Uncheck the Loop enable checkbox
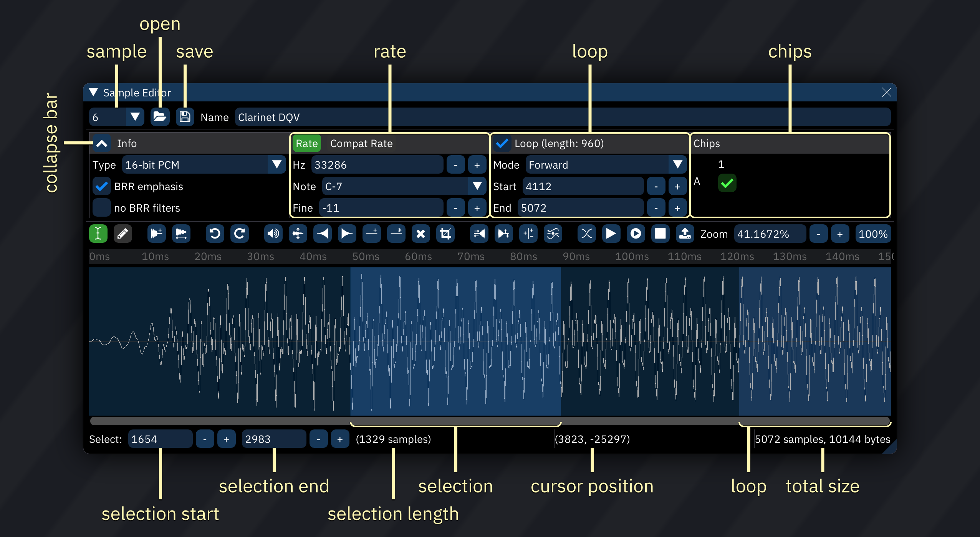Screen dimensions: 980x537 (502, 143)
